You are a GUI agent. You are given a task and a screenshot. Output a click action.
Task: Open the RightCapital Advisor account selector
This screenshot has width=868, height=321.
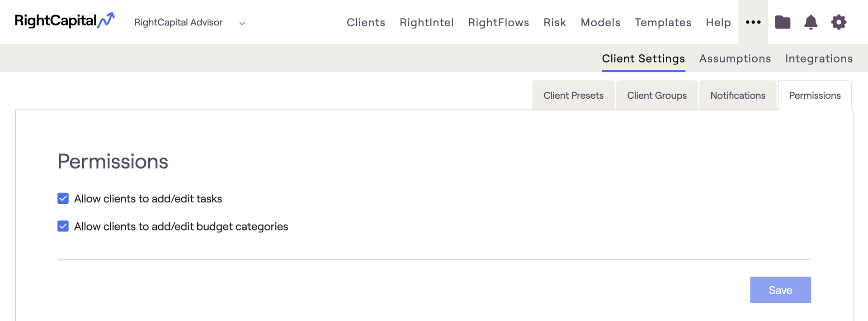pos(189,22)
